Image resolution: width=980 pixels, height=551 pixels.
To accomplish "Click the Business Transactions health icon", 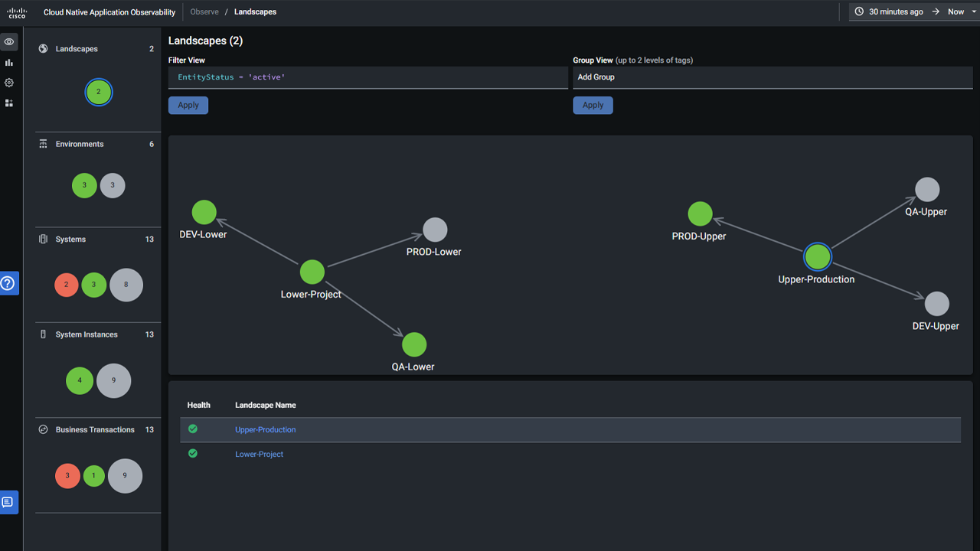I will [x=44, y=429].
